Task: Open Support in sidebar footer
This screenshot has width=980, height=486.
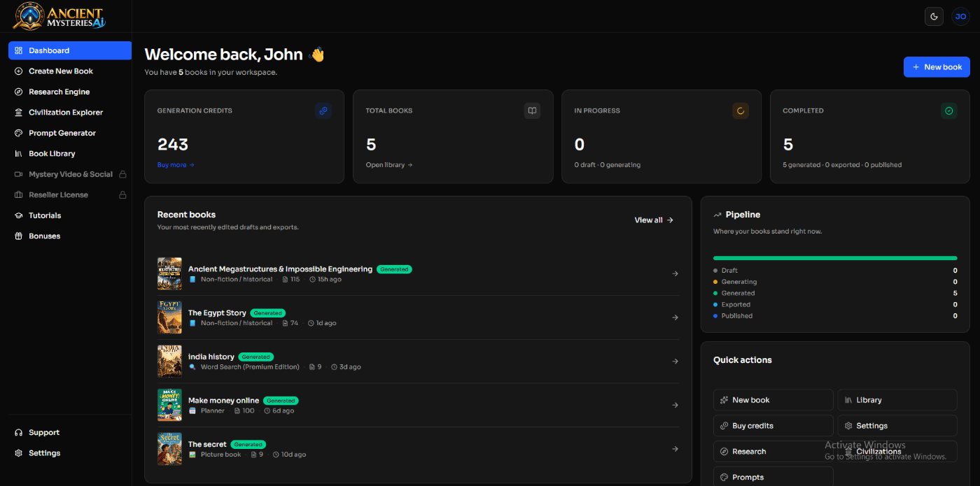Action: point(70,433)
